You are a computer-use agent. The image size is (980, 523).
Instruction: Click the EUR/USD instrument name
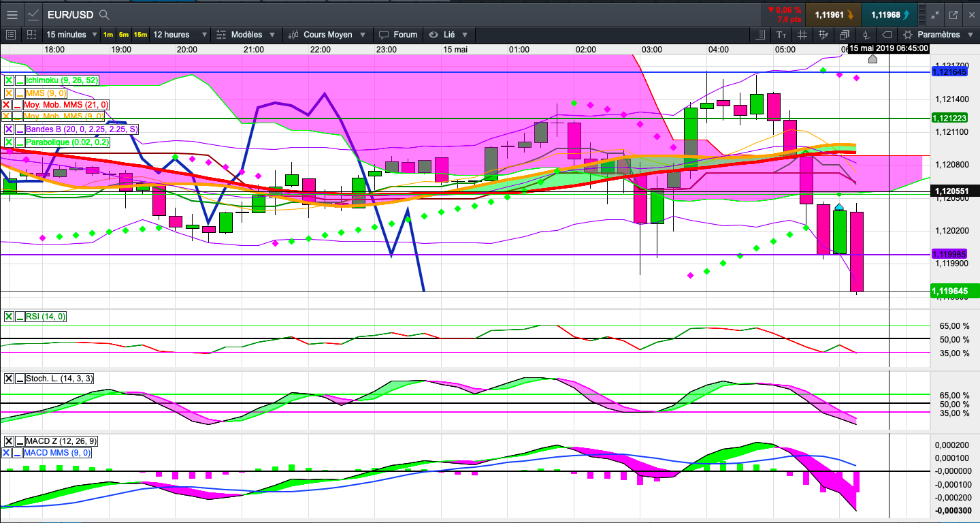[69, 14]
